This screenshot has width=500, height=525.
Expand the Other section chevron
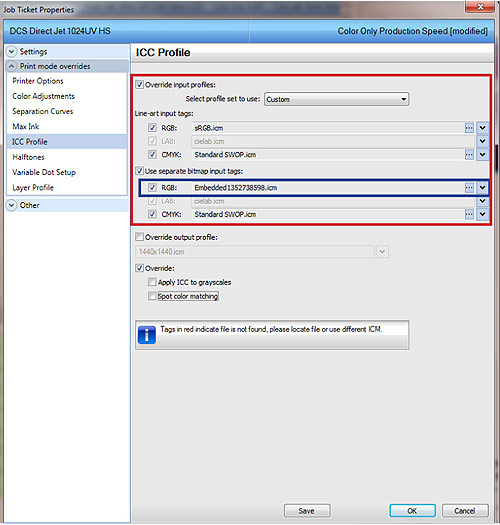11,205
